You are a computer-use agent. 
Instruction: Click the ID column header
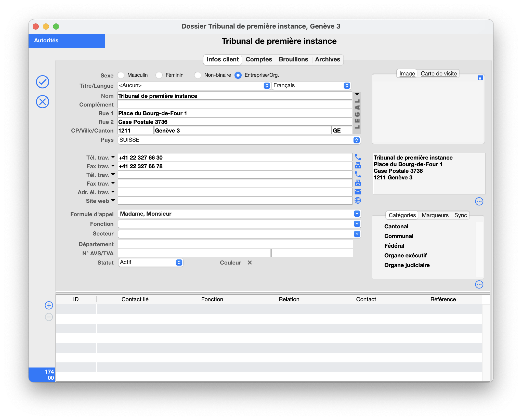76,299
